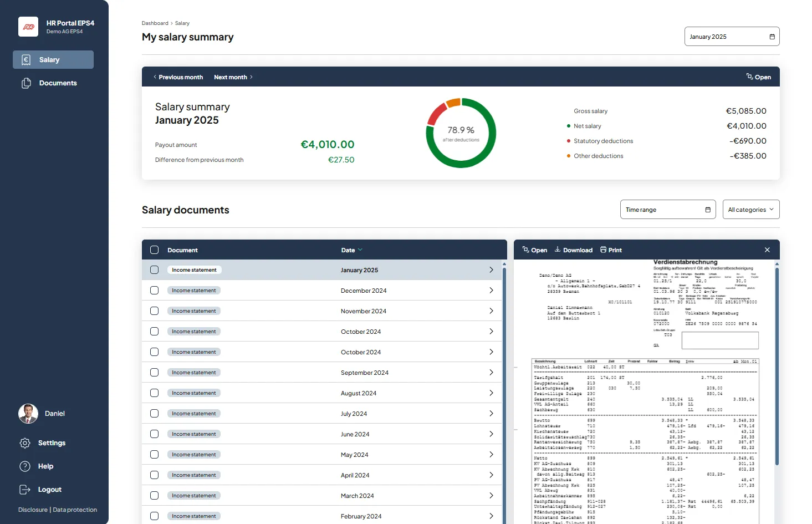The image size is (812, 524).
Task: Click the Logout icon
Action: pyautogui.click(x=25, y=490)
